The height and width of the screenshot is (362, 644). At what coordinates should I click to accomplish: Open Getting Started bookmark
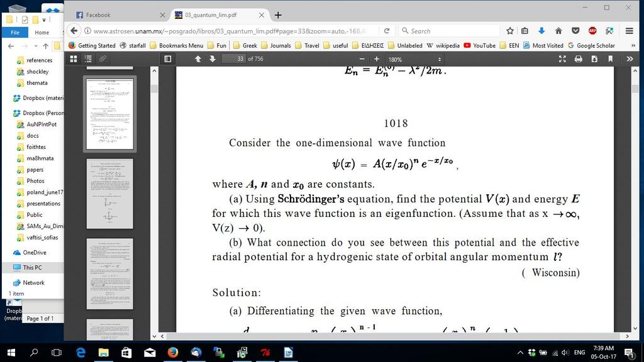pos(92,45)
